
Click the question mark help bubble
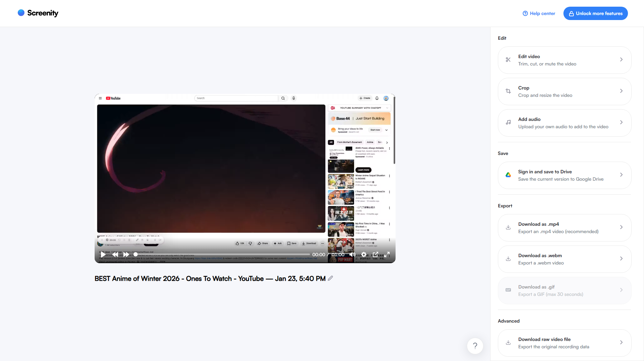[475, 346]
